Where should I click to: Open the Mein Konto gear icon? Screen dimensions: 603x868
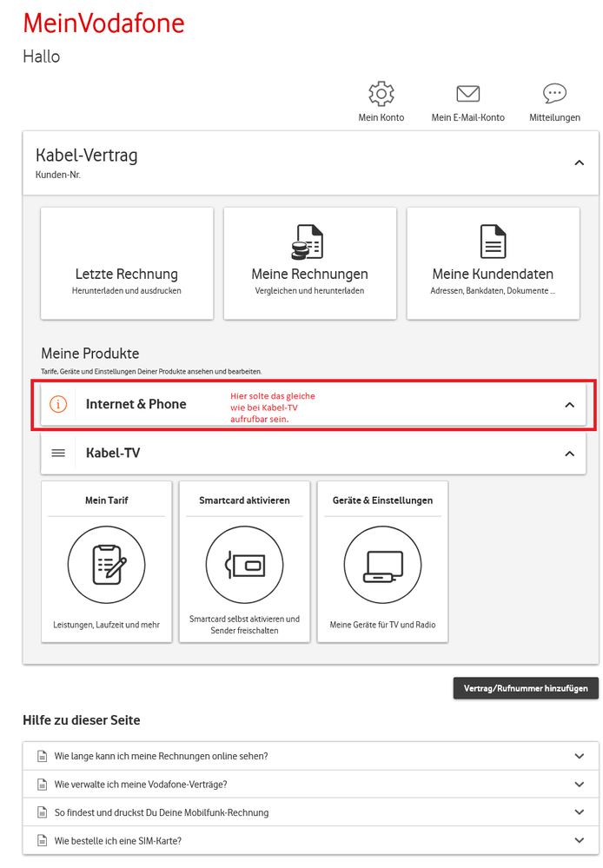381,94
